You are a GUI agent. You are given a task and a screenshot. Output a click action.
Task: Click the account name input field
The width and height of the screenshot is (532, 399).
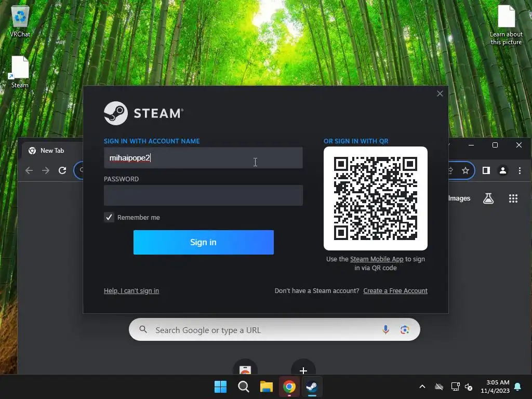coord(203,158)
